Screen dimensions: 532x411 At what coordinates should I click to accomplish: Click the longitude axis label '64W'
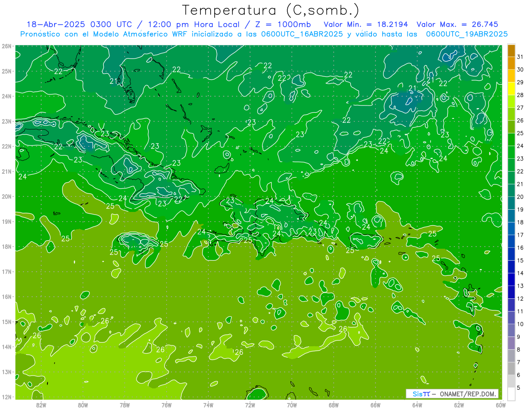417,405
